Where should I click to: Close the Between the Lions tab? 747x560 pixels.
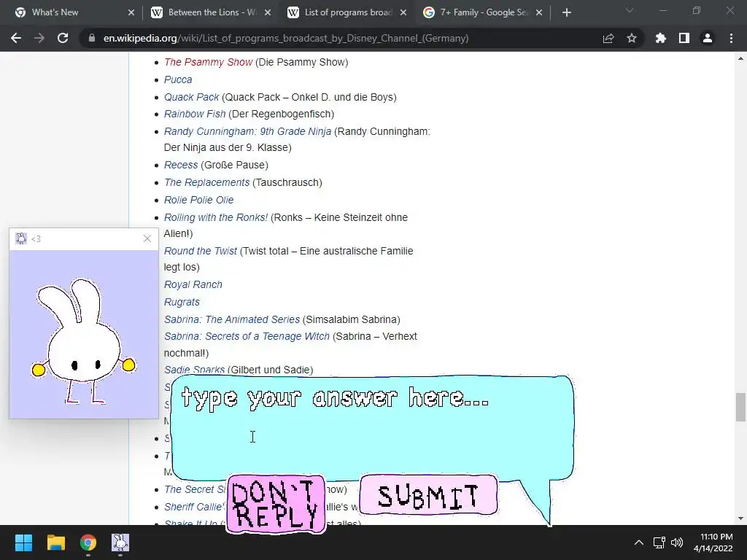[x=268, y=12]
